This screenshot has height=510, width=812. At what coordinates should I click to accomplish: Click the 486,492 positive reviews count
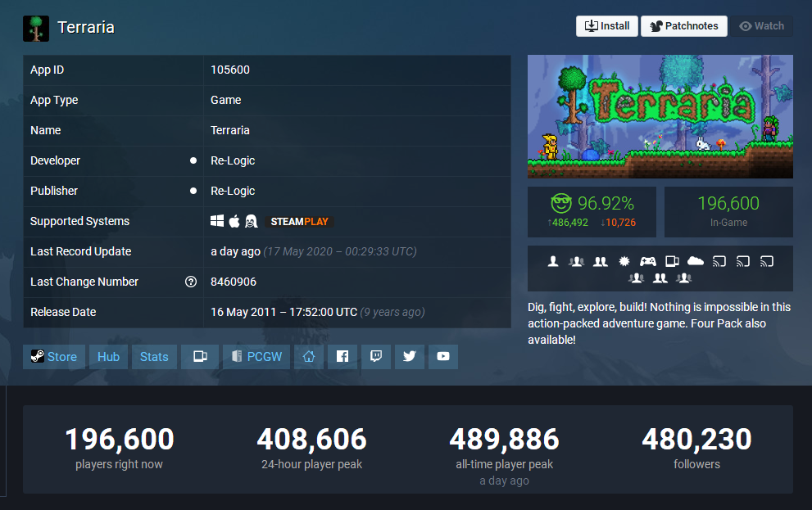(x=568, y=223)
